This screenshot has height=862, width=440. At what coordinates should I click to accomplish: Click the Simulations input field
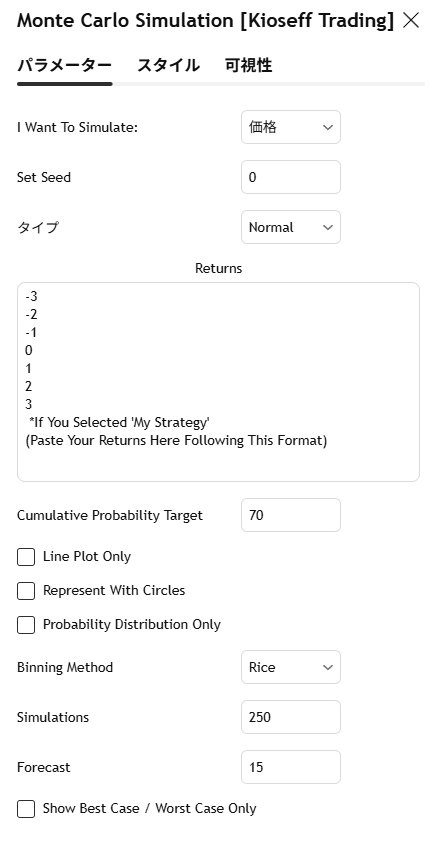[290, 717]
